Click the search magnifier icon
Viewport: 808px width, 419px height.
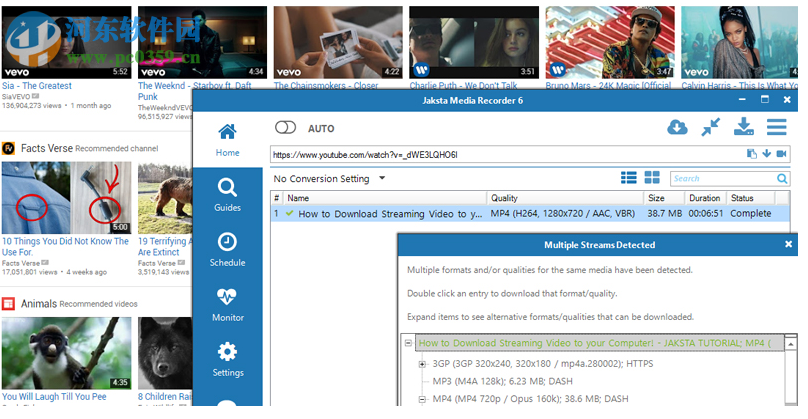[782, 178]
